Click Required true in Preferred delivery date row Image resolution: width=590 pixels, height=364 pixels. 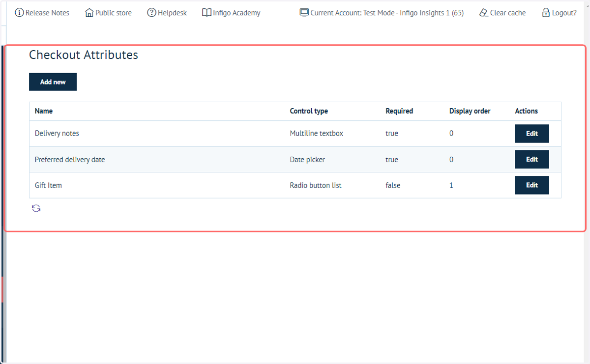tap(392, 160)
